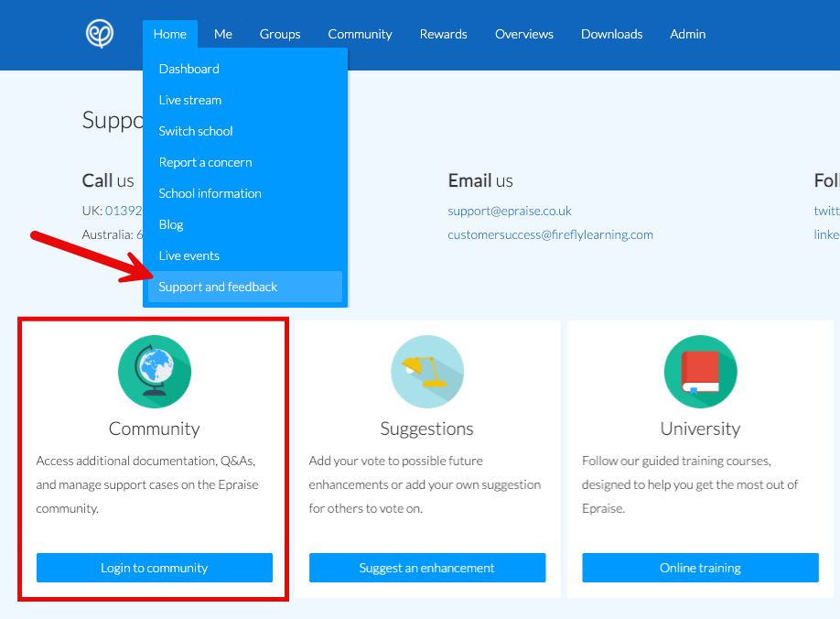
Task: Choose Switch school option
Action: tap(195, 131)
